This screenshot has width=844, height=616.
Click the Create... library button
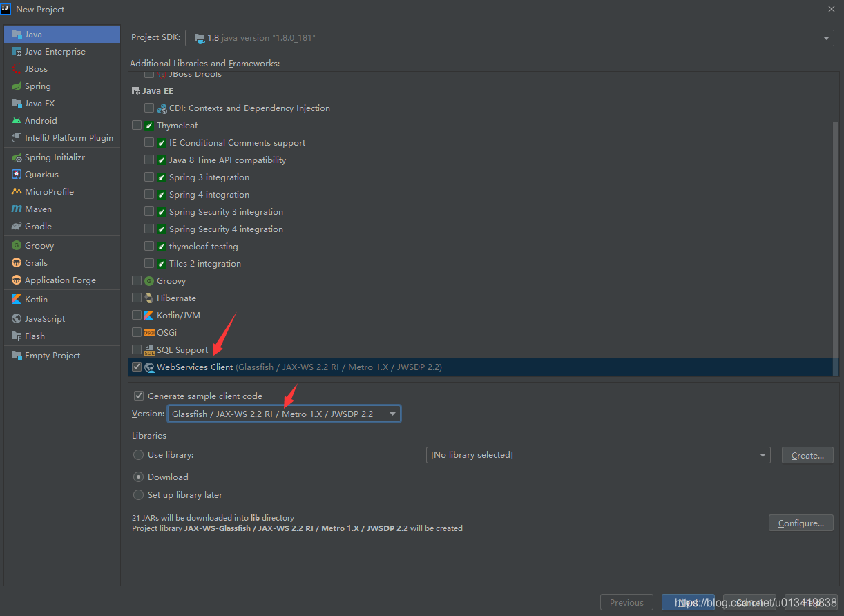click(807, 455)
